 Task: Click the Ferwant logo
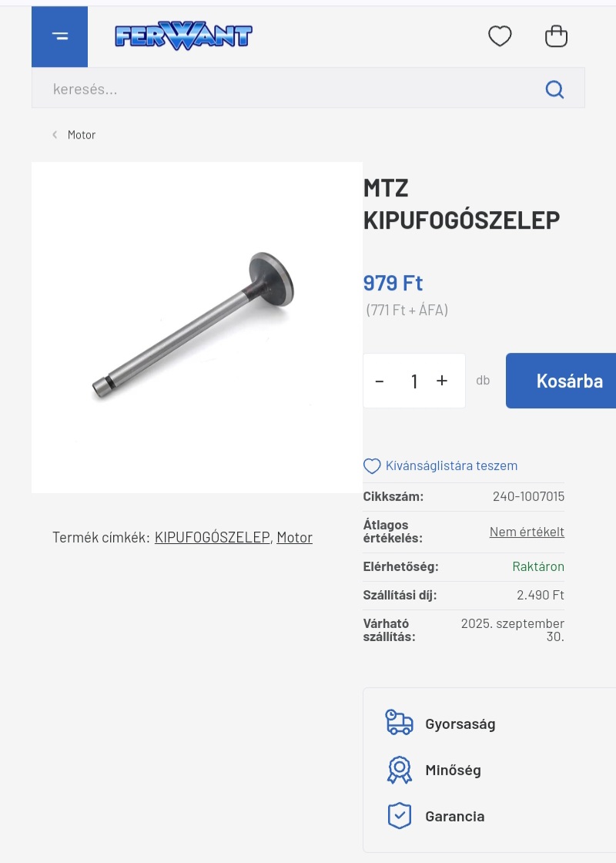click(184, 36)
